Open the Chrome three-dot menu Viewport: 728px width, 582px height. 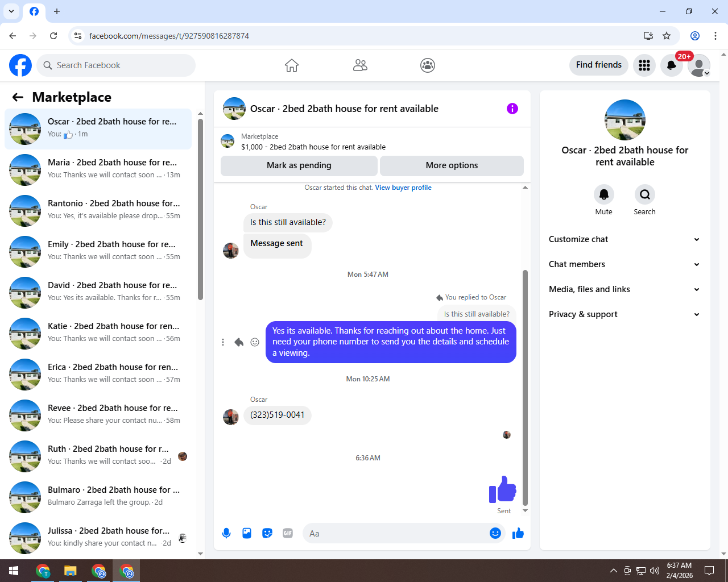pos(715,36)
